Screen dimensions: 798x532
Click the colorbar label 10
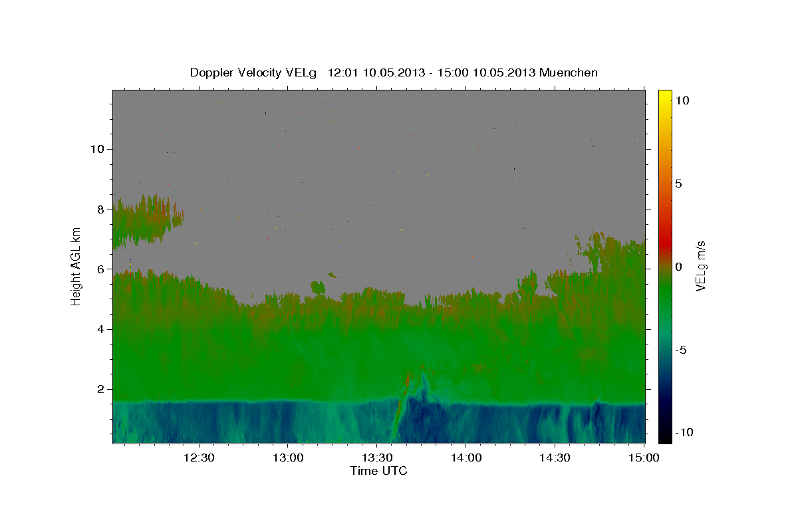tap(681, 100)
